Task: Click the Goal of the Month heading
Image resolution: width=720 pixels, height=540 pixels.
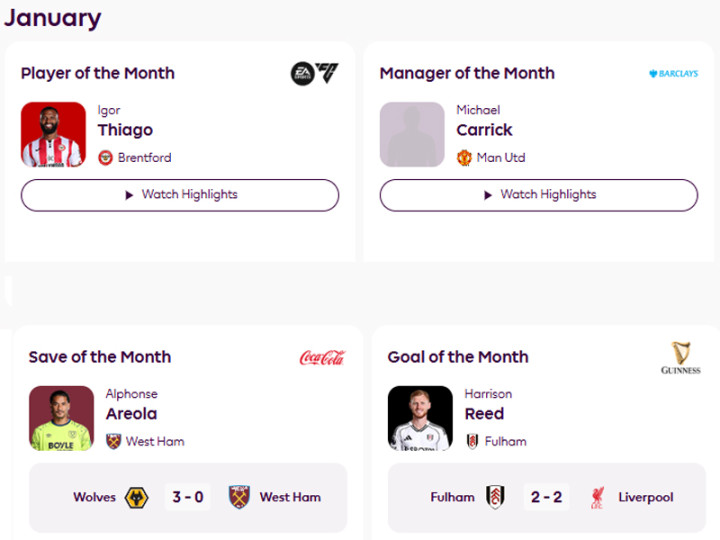Action: (x=458, y=357)
